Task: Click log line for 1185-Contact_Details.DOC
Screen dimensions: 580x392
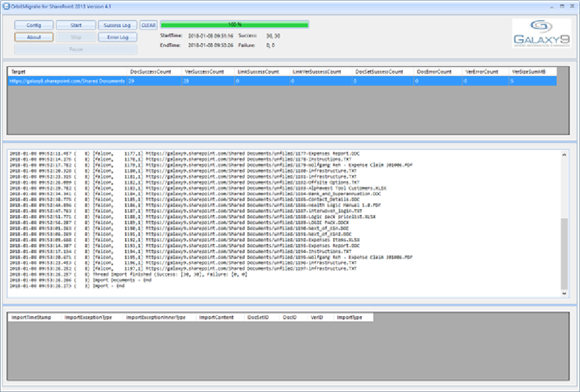Action: coord(184,200)
